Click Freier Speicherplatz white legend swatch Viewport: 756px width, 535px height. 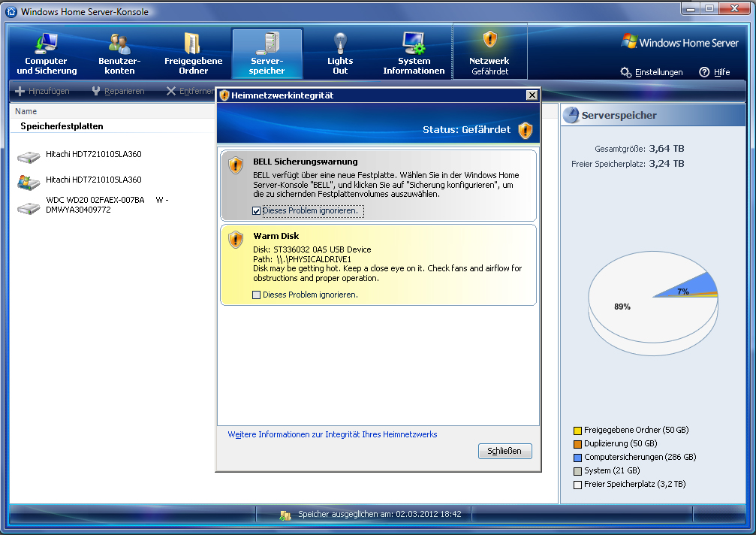(x=577, y=485)
